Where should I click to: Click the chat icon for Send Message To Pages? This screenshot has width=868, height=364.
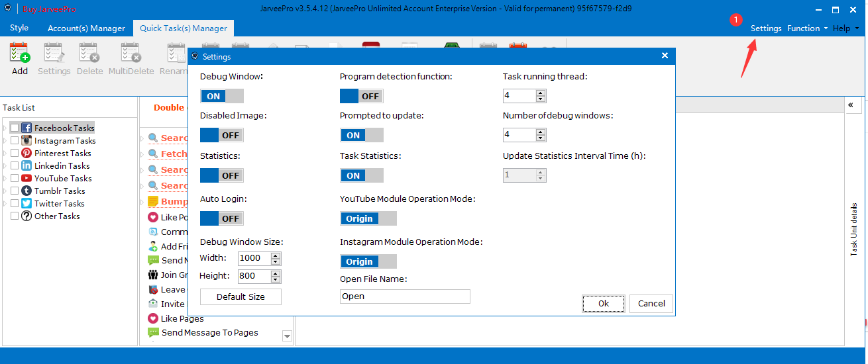pos(153,333)
